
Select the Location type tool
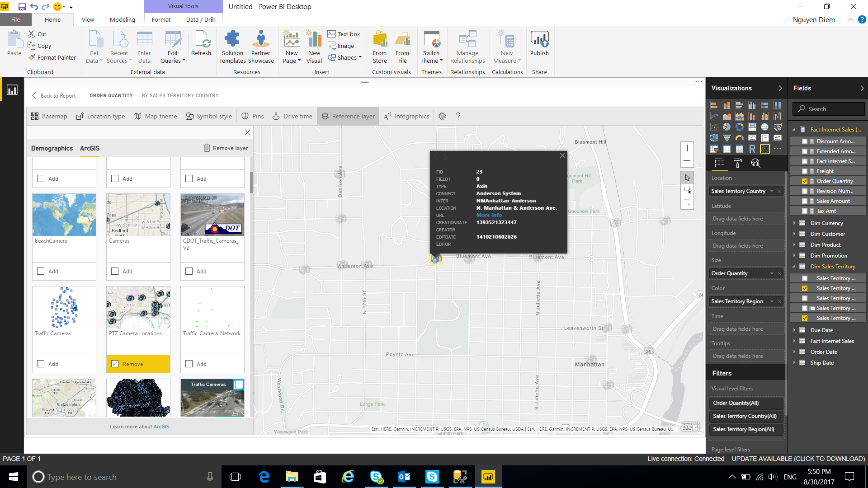(100, 116)
